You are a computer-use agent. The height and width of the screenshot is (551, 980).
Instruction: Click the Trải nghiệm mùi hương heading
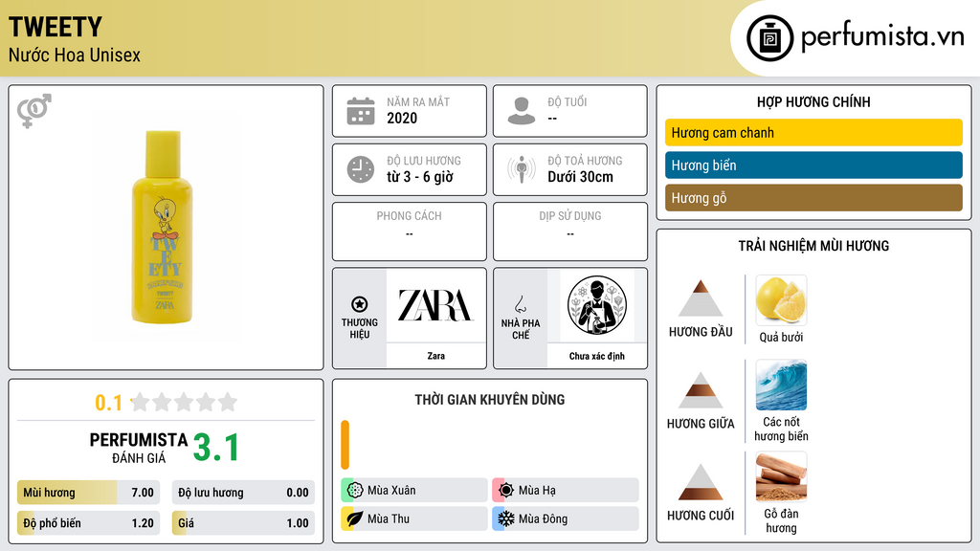[813, 246]
